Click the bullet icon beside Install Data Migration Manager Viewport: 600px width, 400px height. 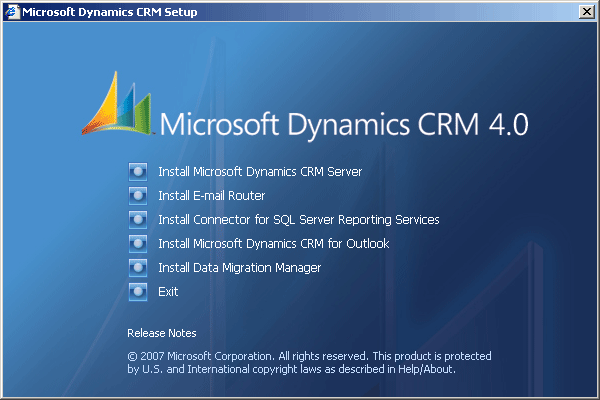tap(138, 268)
